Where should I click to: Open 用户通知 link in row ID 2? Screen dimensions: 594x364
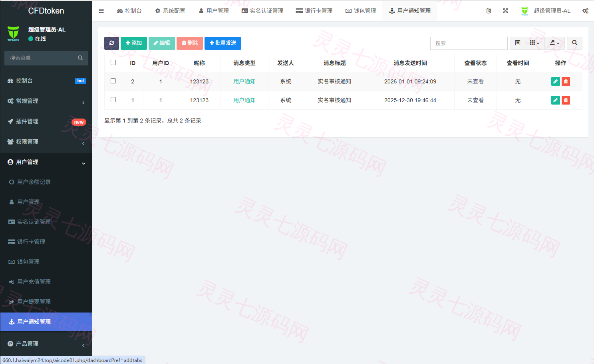coord(244,81)
